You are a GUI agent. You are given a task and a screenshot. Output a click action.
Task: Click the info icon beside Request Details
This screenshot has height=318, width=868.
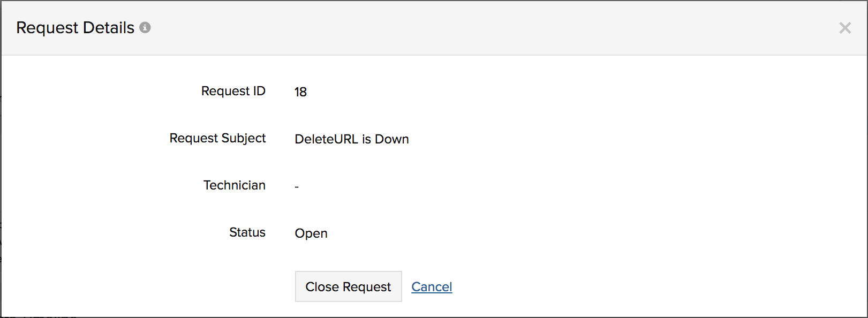click(145, 27)
